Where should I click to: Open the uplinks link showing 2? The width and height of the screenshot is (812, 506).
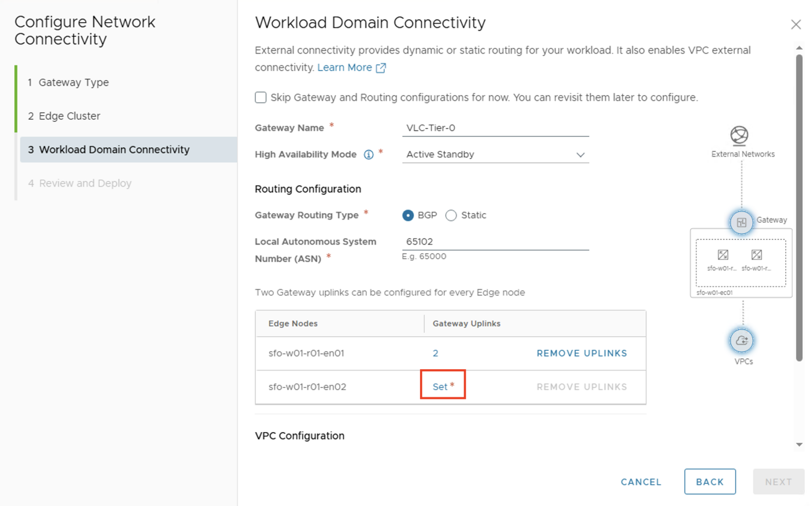tap(435, 353)
